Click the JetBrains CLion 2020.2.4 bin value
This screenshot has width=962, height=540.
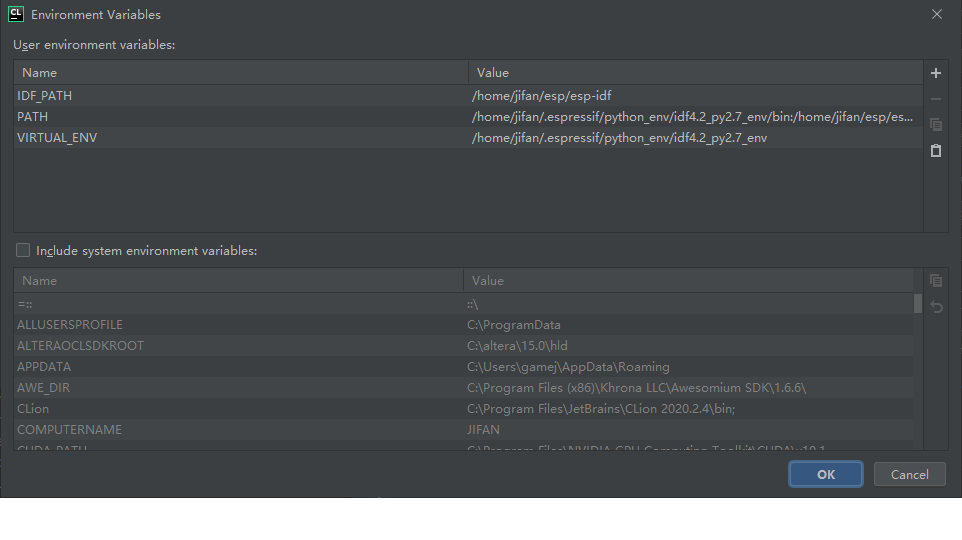tap(601, 409)
